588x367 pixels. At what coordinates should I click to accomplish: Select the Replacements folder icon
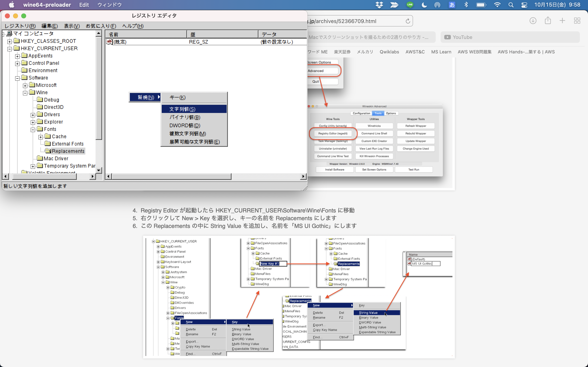(x=48, y=151)
